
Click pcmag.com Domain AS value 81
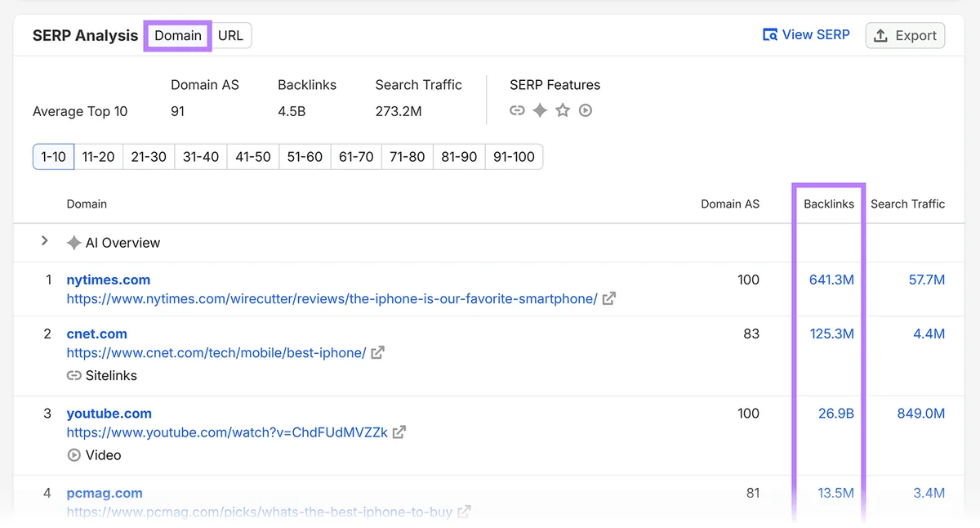coord(752,493)
